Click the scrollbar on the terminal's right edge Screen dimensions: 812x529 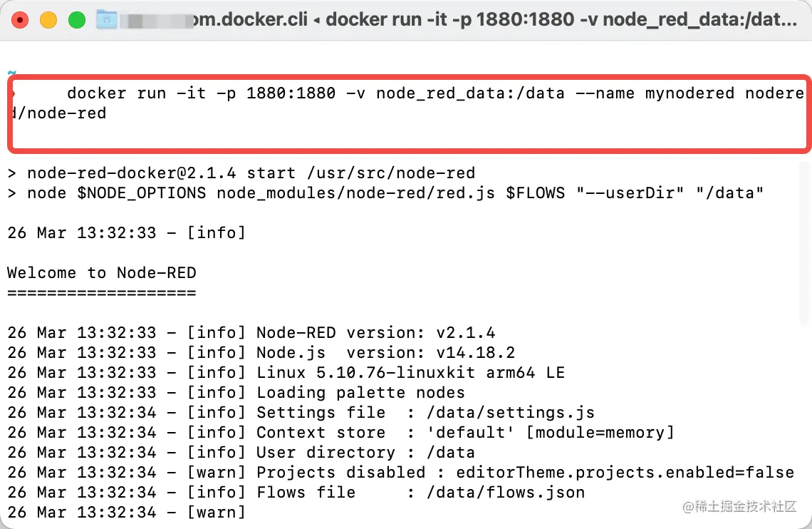pos(805,244)
